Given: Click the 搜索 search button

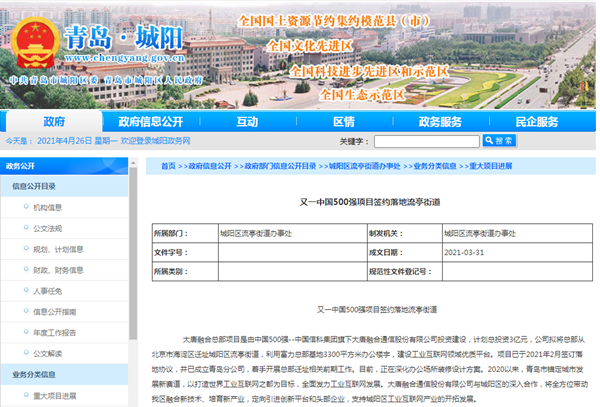Looking at the screenshot, I should coord(498,141).
